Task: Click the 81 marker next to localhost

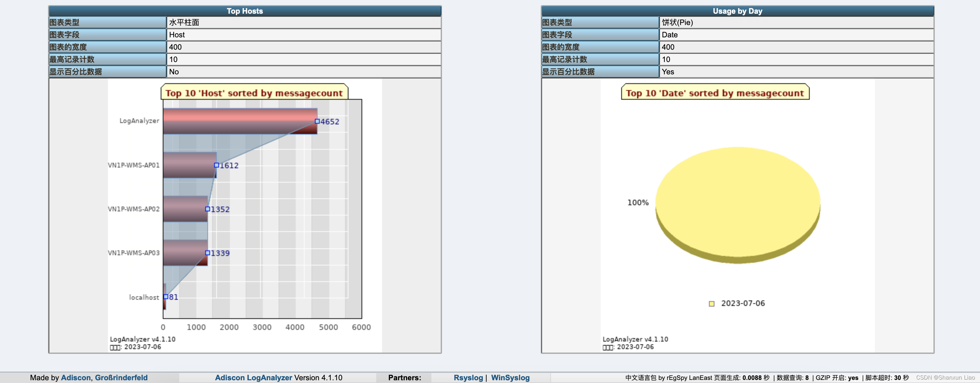Action: [x=165, y=297]
